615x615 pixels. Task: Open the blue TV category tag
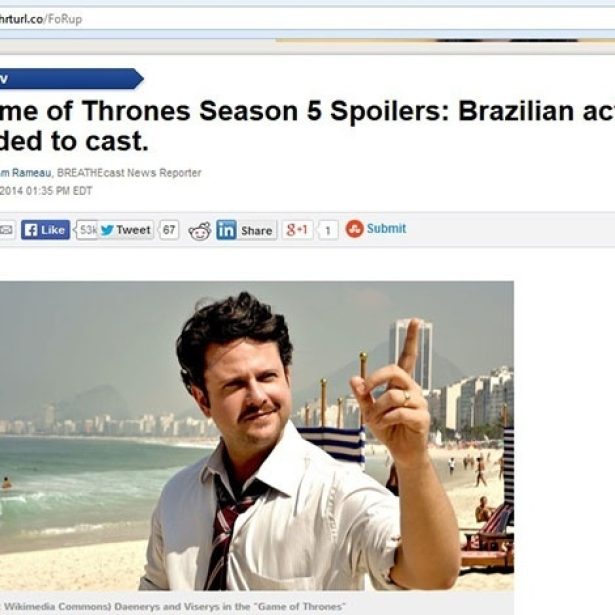click(71, 79)
